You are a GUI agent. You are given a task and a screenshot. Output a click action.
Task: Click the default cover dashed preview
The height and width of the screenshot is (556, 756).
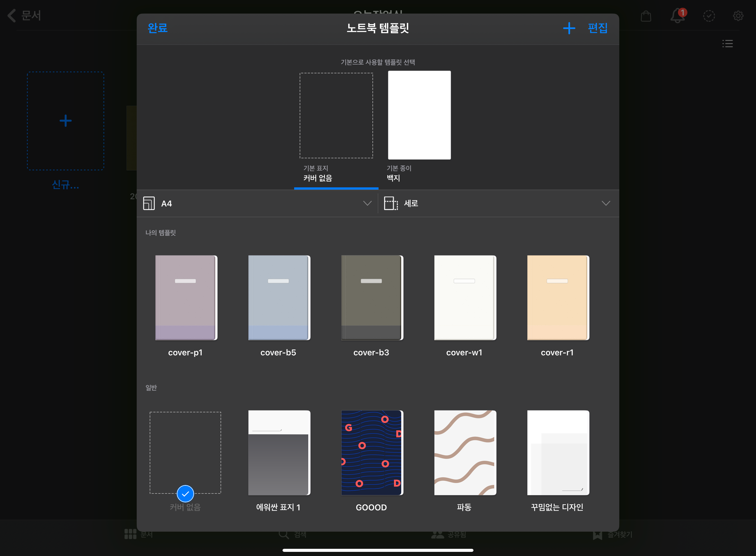tap(336, 115)
